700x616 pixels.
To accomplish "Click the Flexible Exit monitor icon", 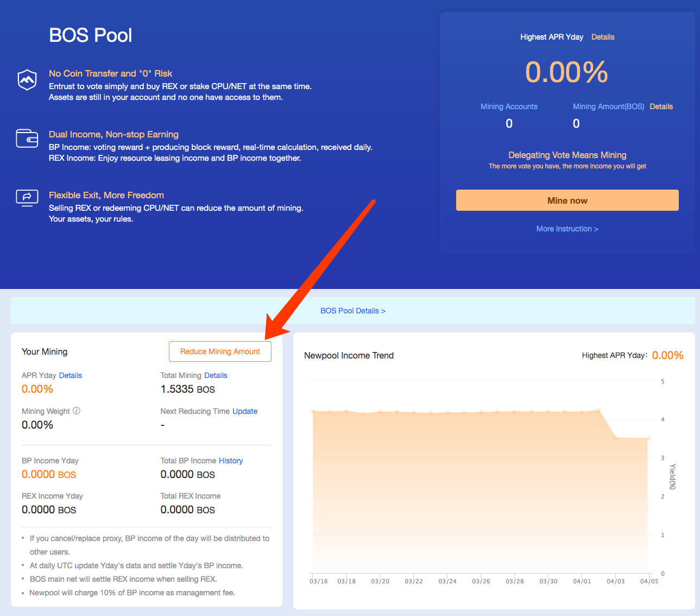I will 27,198.
